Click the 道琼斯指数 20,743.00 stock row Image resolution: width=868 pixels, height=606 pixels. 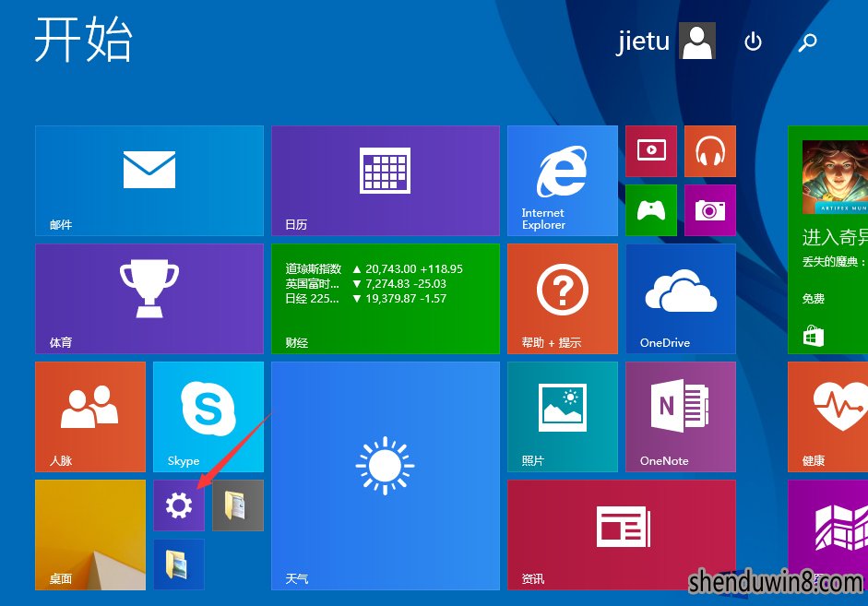375,269
